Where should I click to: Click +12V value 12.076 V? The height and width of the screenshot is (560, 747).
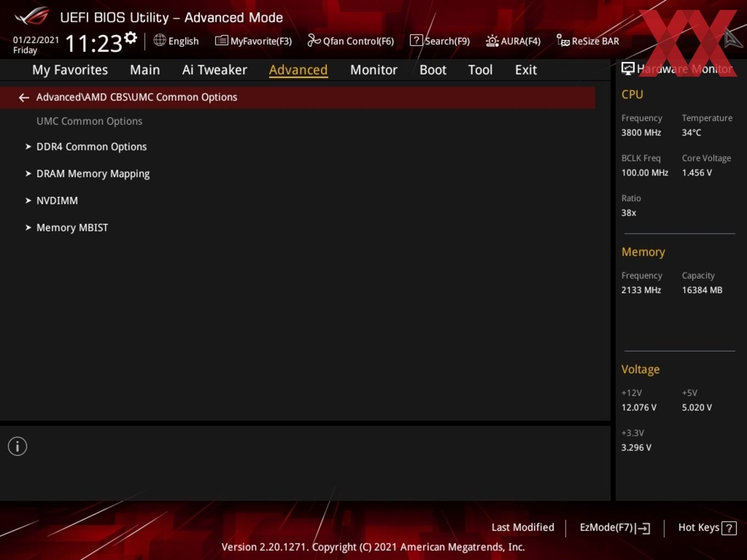pos(639,407)
